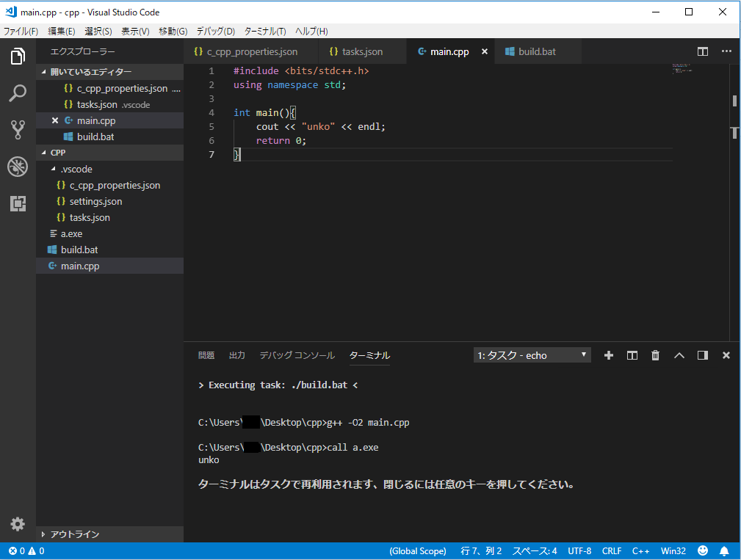The width and height of the screenshot is (741, 560).
Task: Select terminal task dropdown '1: タスク - echo'
Action: pos(532,355)
